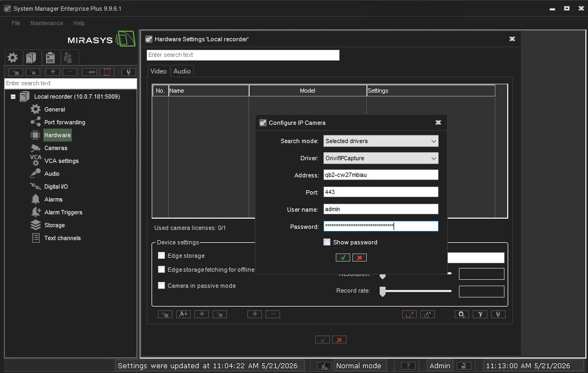Click red X cancel at bottom of Hardware Settings
The width and height of the screenshot is (588, 373).
coord(340,340)
